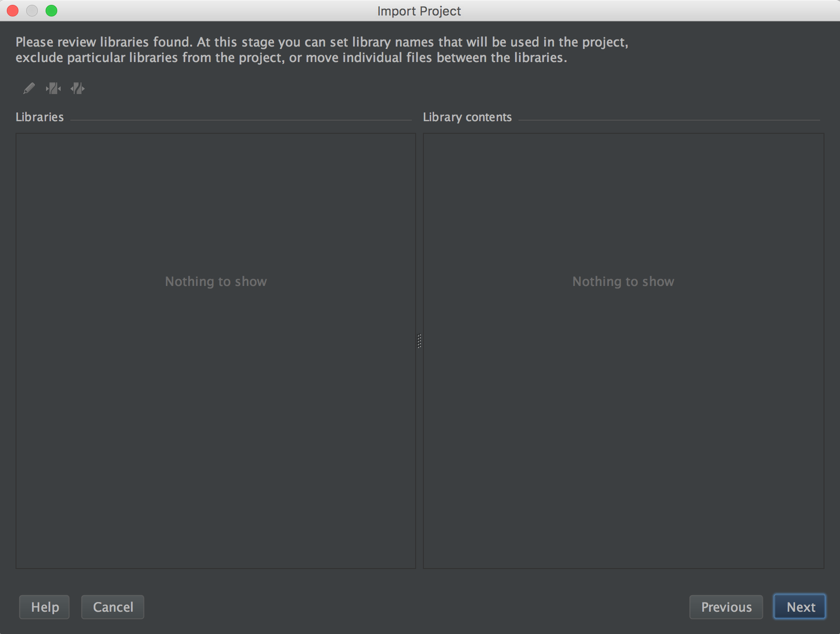Screen dimensions: 840x634
Task: Click the yellow minimize circle
Action: pyautogui.click(x=32, y=10)
